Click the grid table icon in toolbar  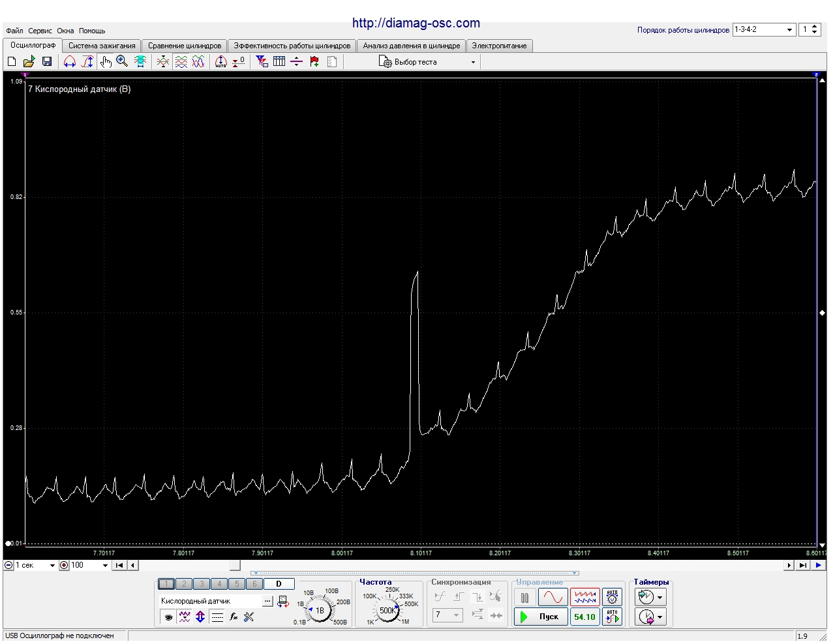click(279, 61)
